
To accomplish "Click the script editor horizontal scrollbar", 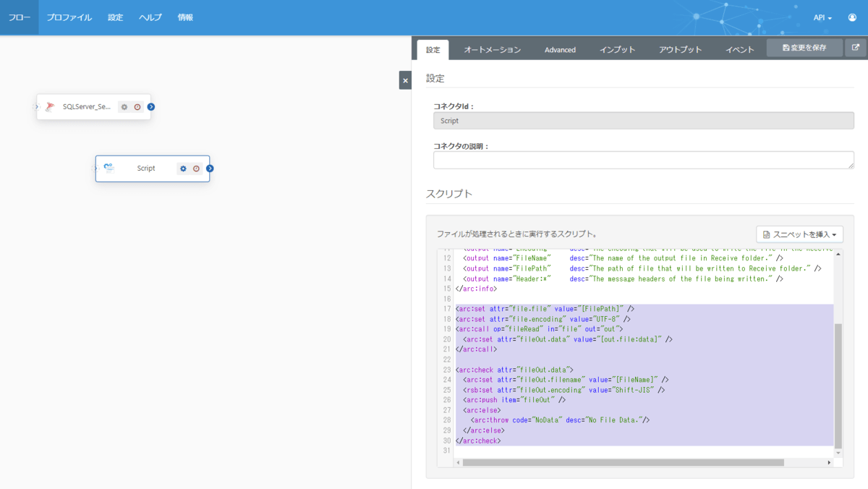I will click(x=623, y=462).
